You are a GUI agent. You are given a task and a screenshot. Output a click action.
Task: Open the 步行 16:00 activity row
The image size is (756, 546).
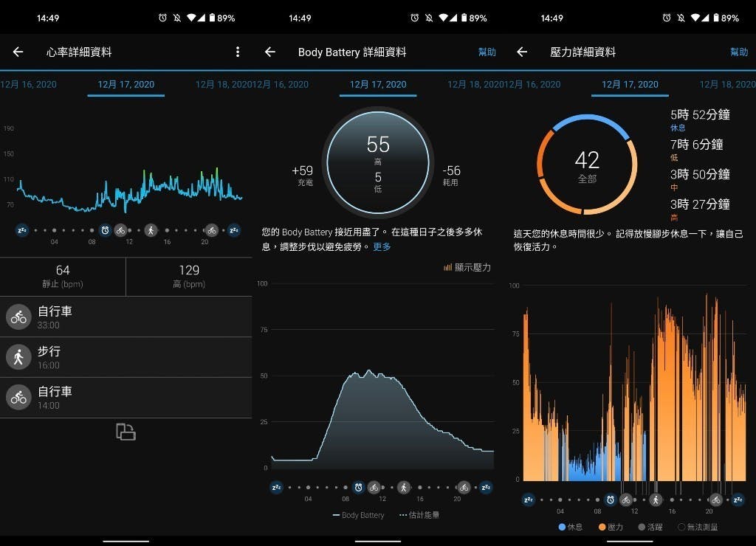click(x=126, y=356)
